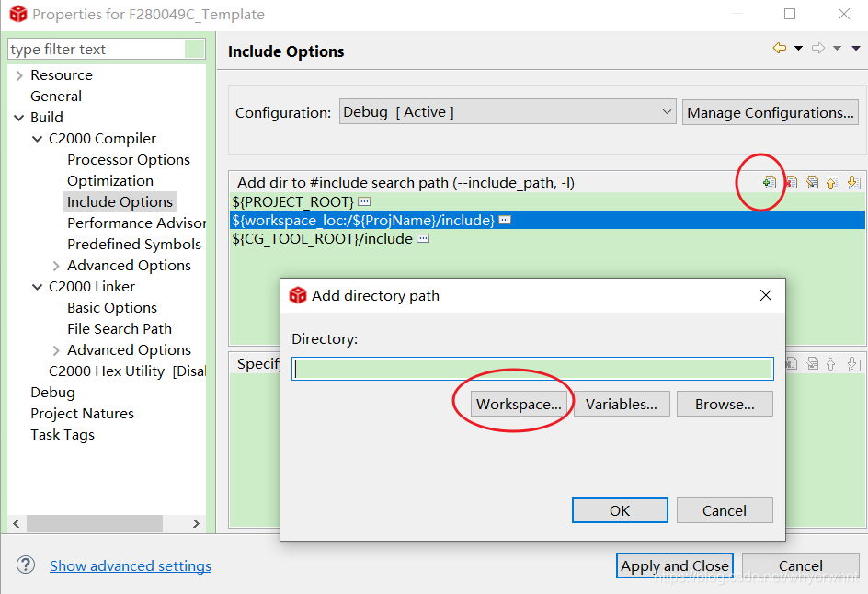Click Manage Configurations... button

click(770, 112)
